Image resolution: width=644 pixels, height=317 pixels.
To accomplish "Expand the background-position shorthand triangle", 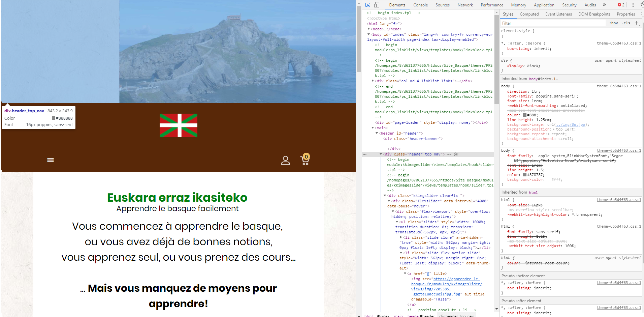I will pyautogui.click(x=554, y=129).
